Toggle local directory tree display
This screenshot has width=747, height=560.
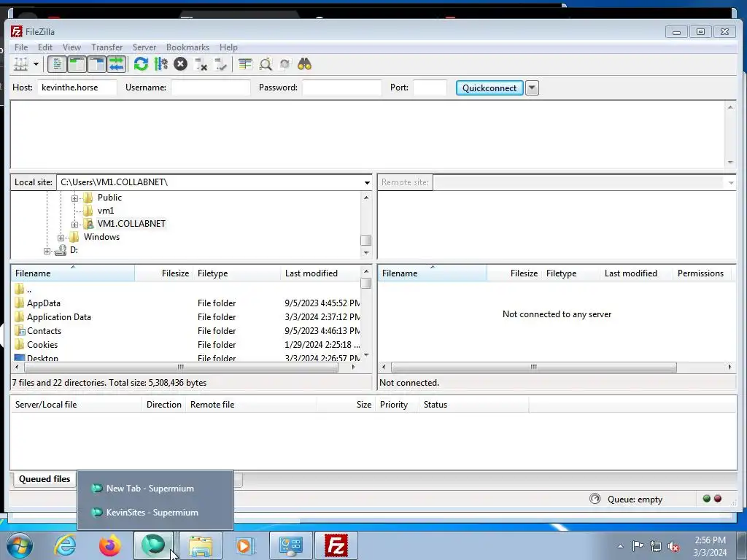click(77, 64)
